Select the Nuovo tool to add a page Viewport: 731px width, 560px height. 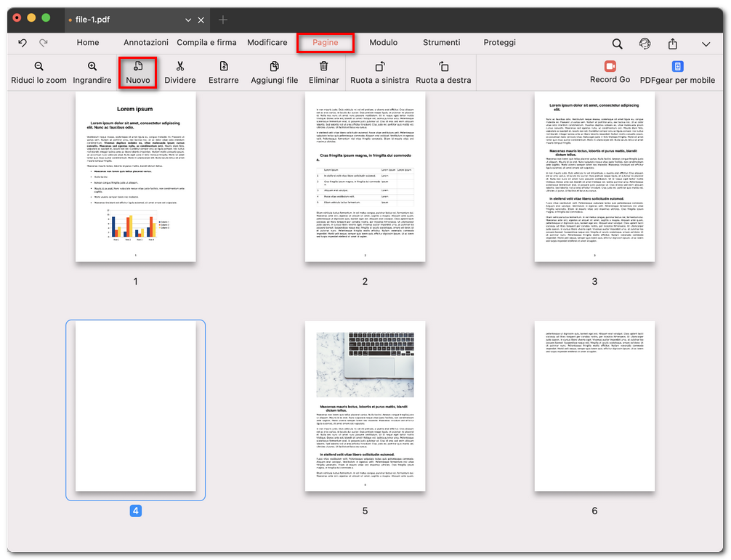pyautogui.click(x=137, y=72)
